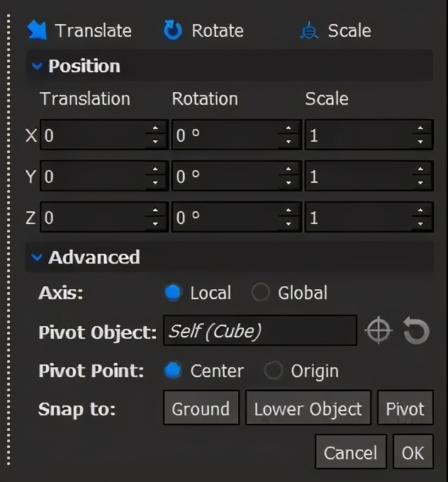This screenshot has width=448, height=482.
Task: Decrease Y rotation with the down arrow
Action: (288, 183)
